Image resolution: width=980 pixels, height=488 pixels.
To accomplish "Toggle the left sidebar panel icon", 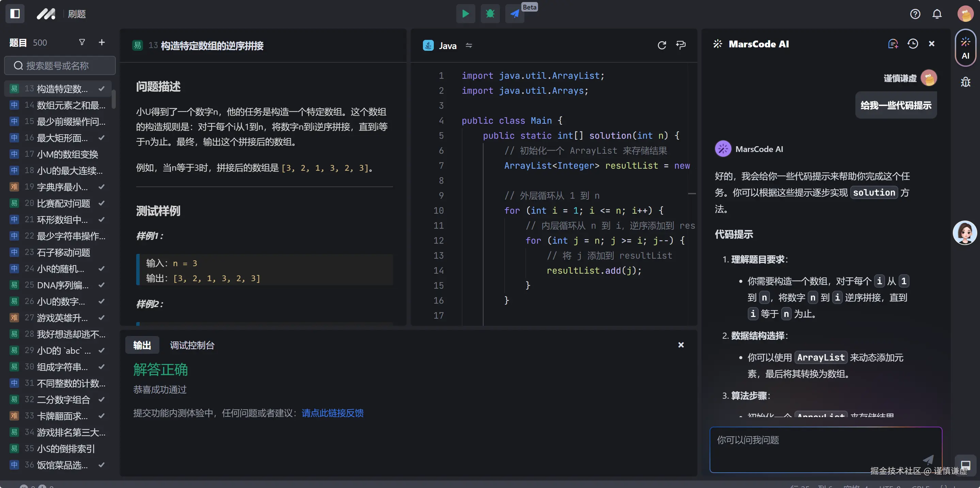I will 15,14.
